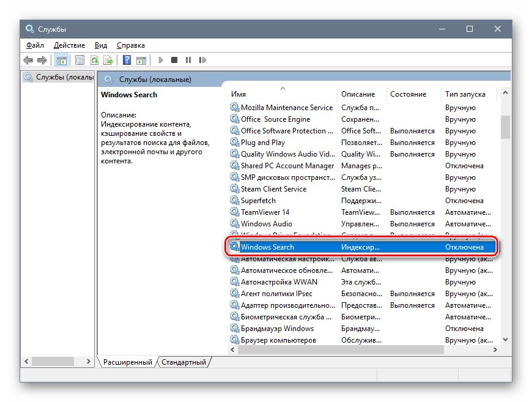Click Отключена startup type of Superfetch
This screenshot has height=402, width=532.
464,200
